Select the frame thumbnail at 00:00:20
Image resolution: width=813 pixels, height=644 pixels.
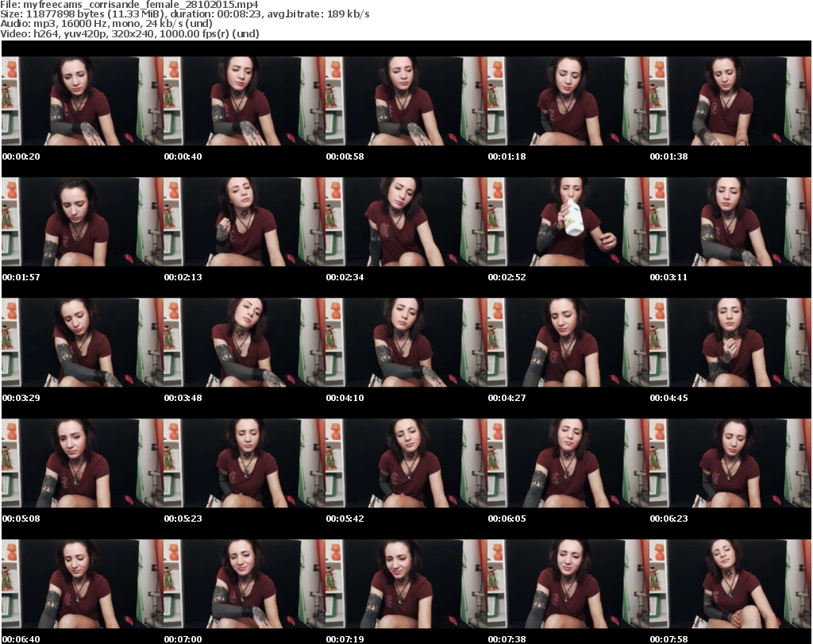(x=83, y=101)
